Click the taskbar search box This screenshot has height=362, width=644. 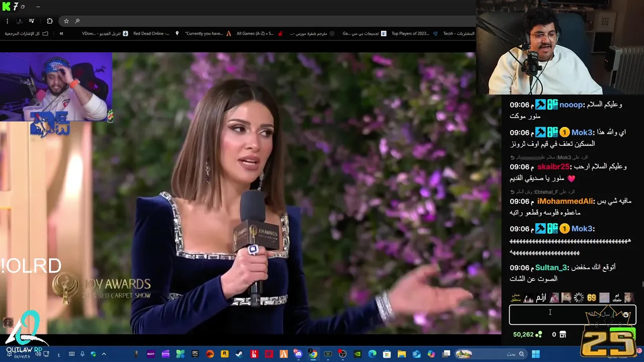pyautogui.click(x=492, y=354)
